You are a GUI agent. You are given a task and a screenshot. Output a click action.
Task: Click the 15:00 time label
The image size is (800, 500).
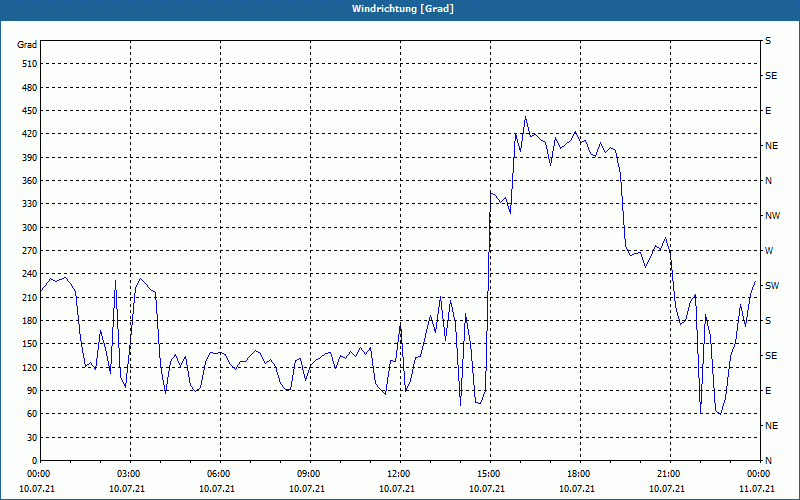[487, 474]
